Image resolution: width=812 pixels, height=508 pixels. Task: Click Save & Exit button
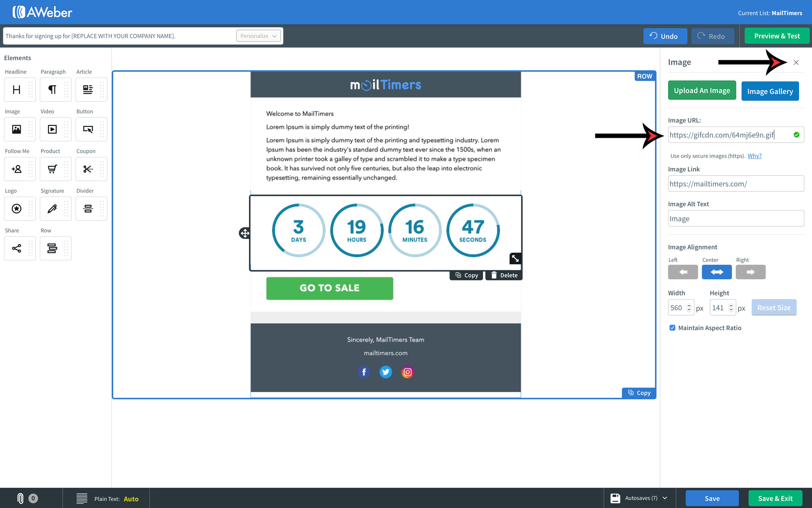pos(775,498)
